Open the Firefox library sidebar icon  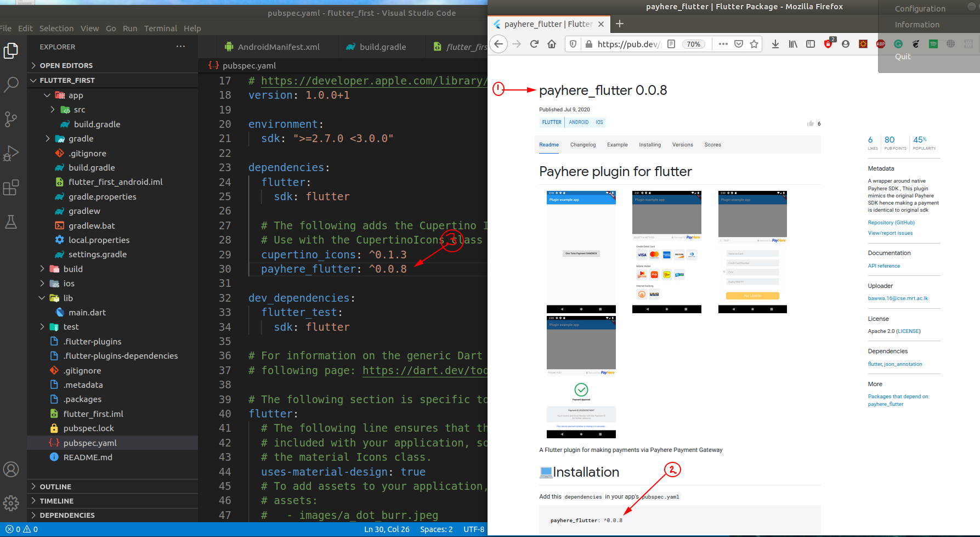(x=793, y=44)
